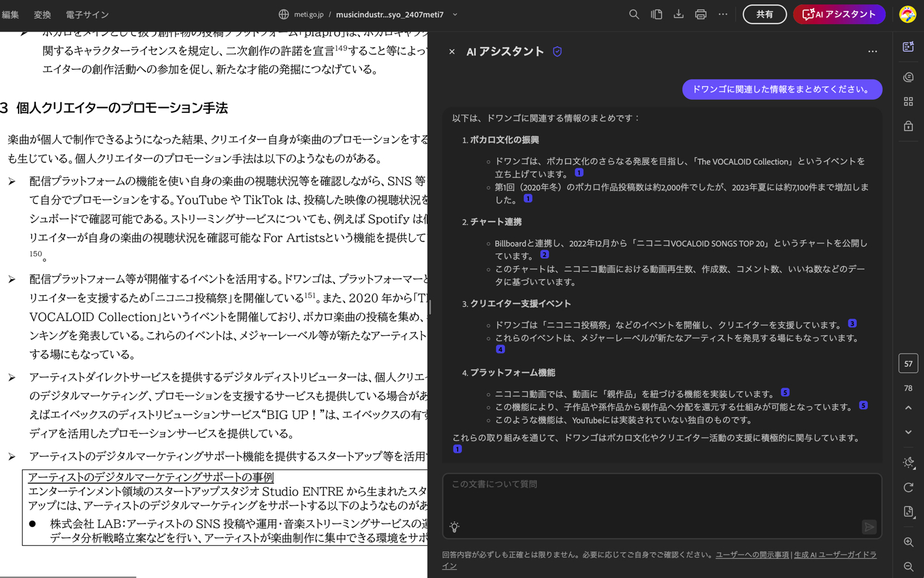Open the grid thumbnails icon in right sidebar
Screen dimensions: 924x578
909,102
